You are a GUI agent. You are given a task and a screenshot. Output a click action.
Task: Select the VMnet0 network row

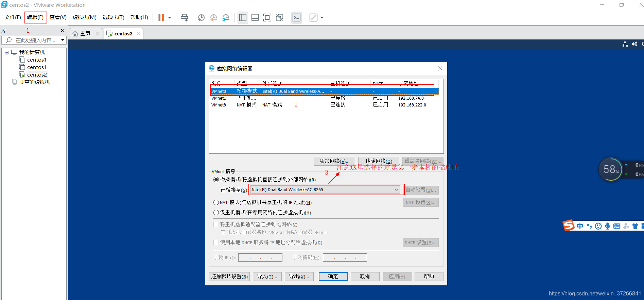(x=324, y=91)
